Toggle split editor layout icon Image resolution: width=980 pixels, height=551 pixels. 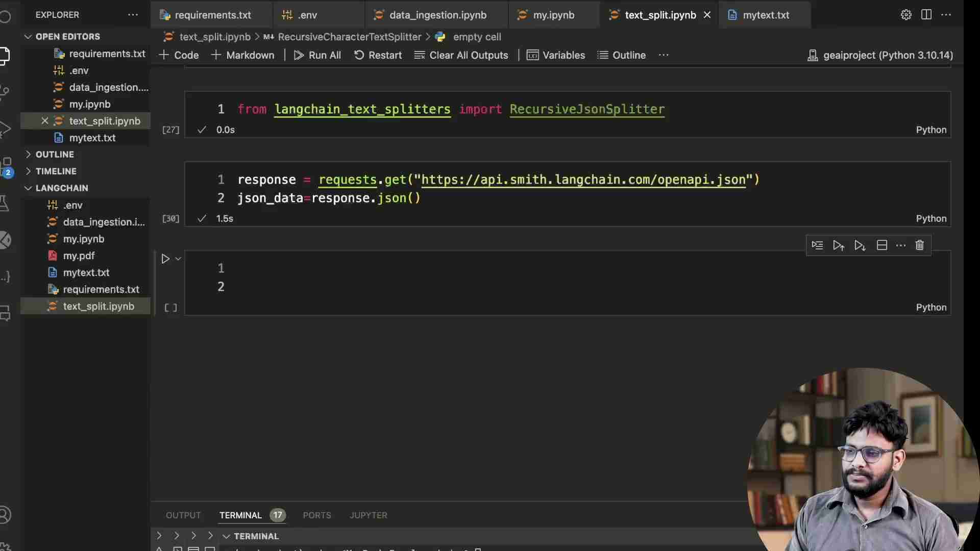pyautogui.click(x=926, y=15)
